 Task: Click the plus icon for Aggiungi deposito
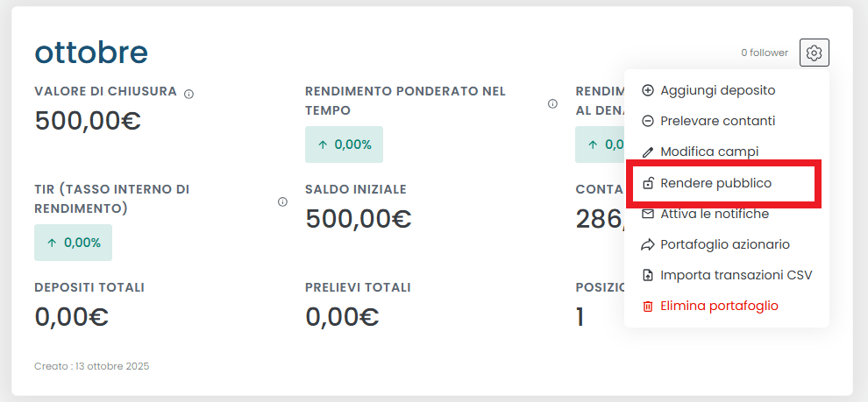coord(648,90)
